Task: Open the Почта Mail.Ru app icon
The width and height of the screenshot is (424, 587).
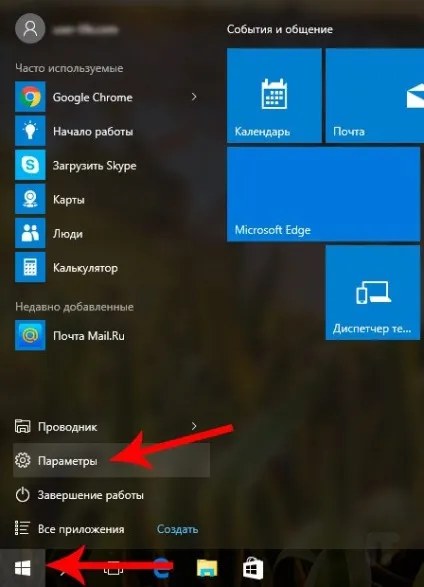Action: pyautogui.click(x=30, y=335)
